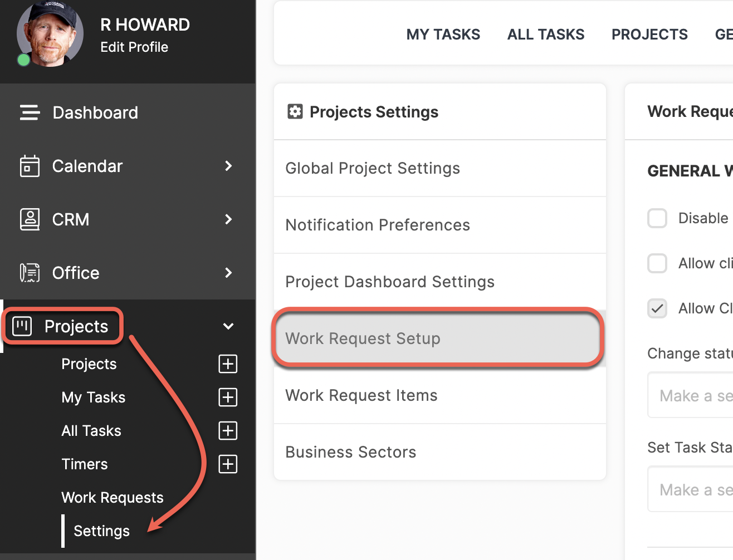Click the Calendar icon in sidebar
This screenshot has width=733, height=560.
30,166
